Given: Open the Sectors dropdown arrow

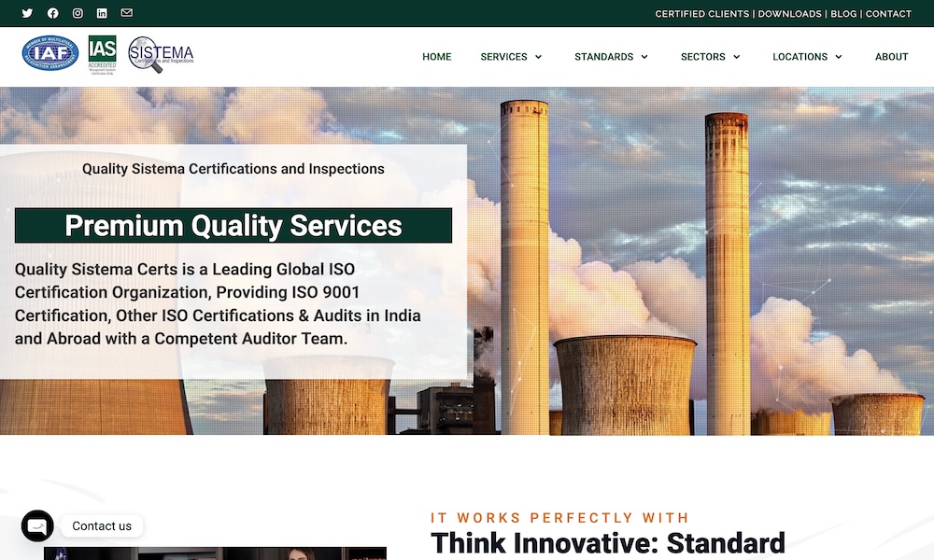Looking at the screenshot, I should [x=736, y=57].
